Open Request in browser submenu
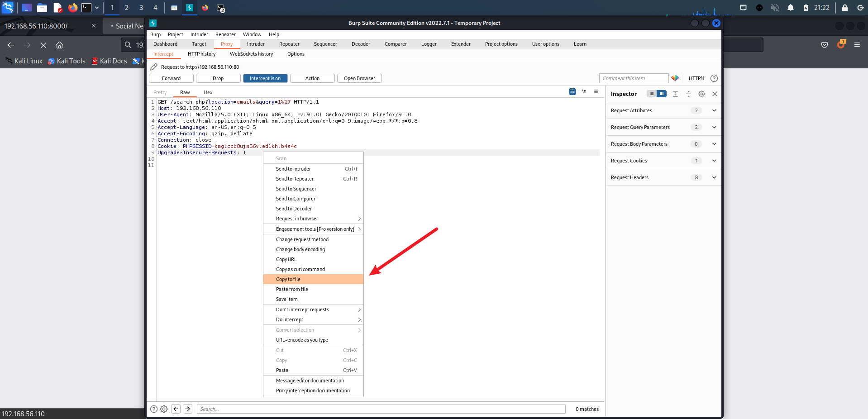Image resolution: width=868 pixels, height=419 pixels. [313, 219]
